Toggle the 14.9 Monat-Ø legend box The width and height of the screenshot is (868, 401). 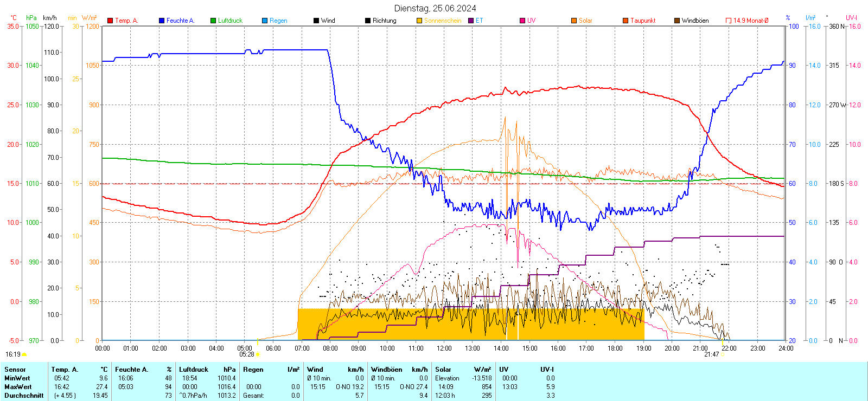pyautogui.click(x=729, y=21)
